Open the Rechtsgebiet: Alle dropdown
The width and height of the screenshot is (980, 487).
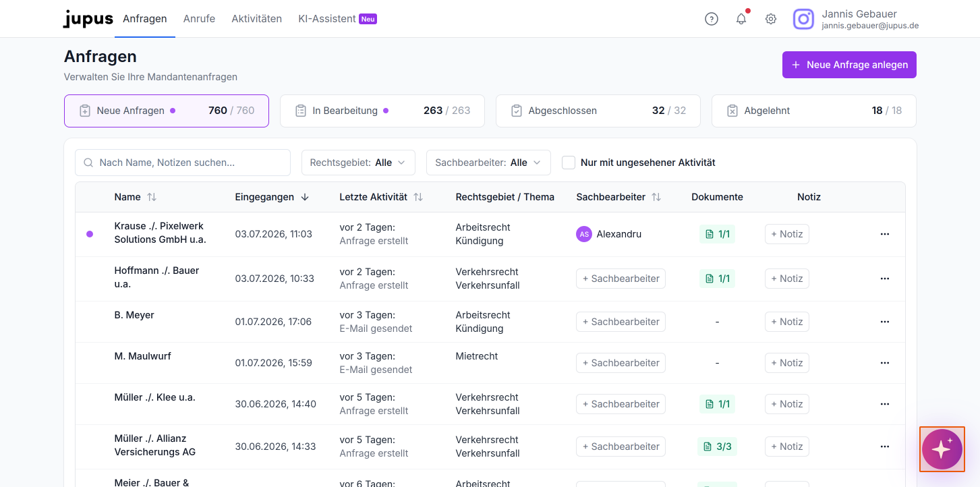pos(358,163)
